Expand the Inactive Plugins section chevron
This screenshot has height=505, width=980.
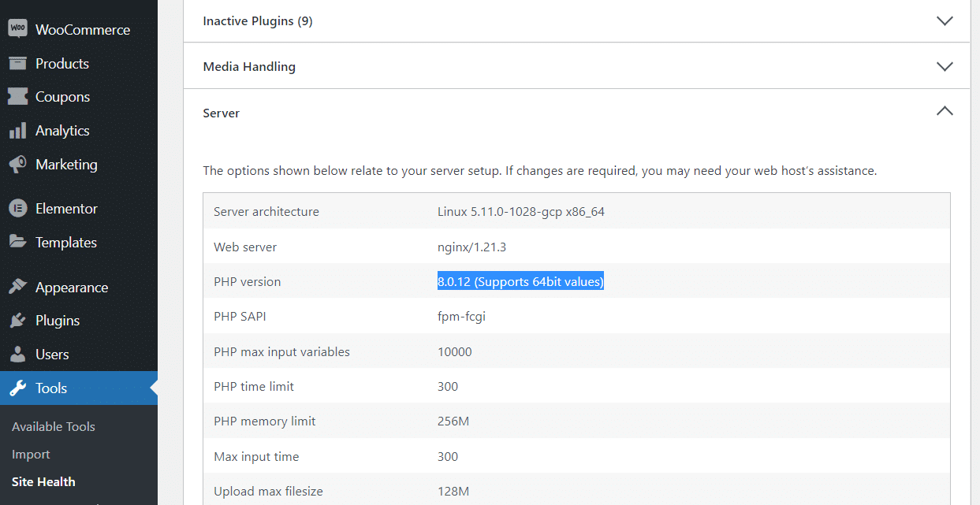[x=945, y=21]
